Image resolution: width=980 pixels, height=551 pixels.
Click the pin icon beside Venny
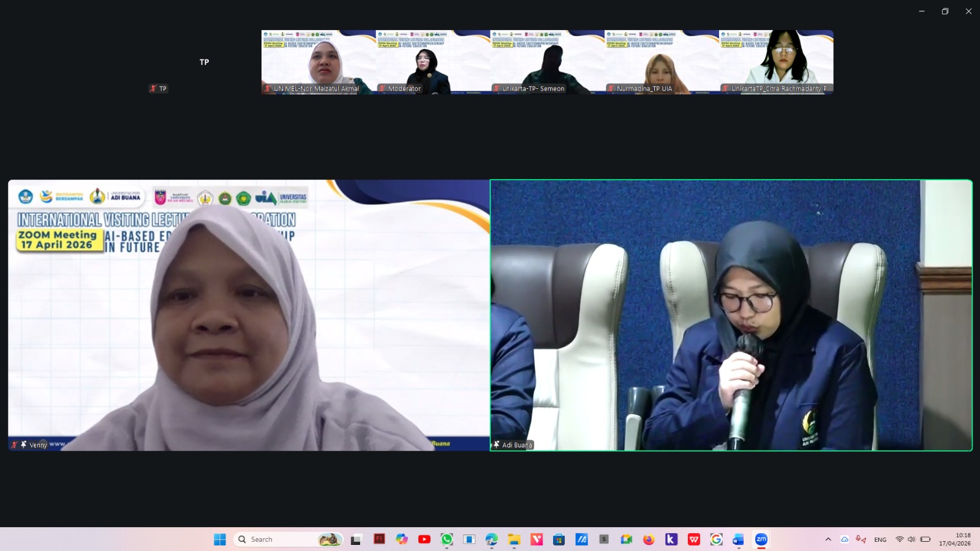tap(24, 444)
